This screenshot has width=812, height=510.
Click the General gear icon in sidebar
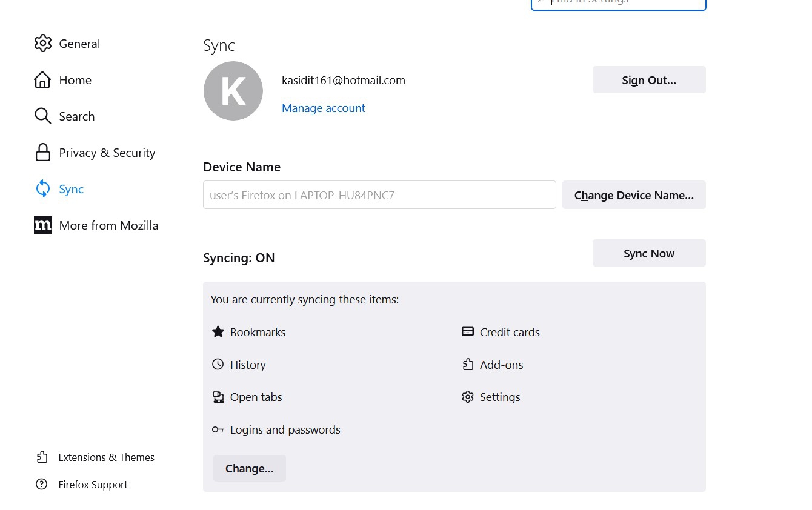pos(42,44)
